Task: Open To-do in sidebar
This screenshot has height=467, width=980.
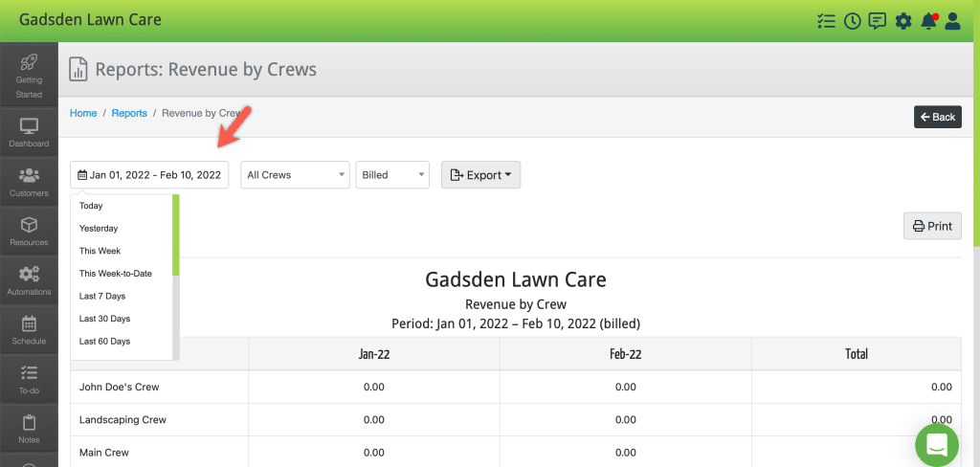Action: 29,380
